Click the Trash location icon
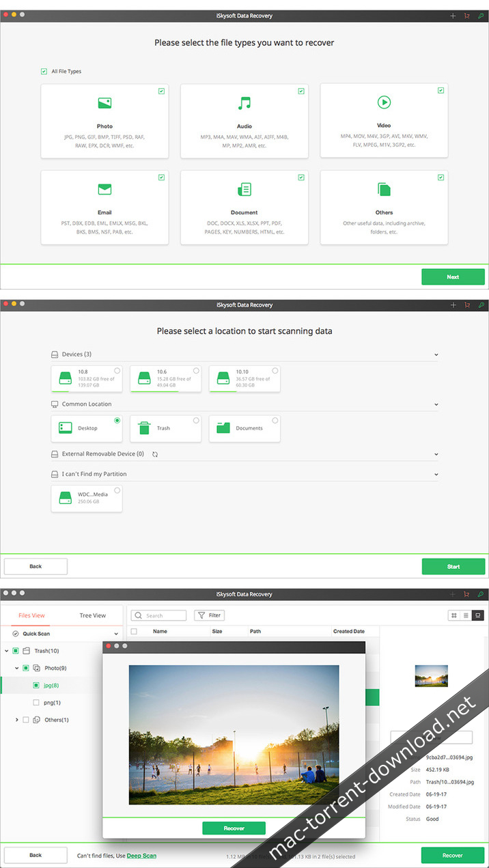 [145, 428]
